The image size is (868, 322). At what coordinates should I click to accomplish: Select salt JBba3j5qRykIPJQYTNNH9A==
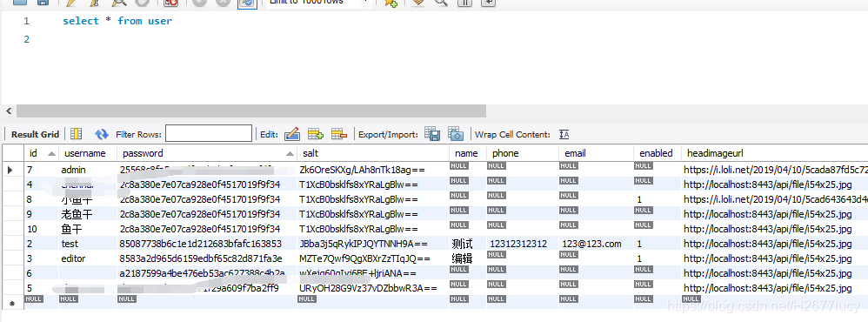373,244
